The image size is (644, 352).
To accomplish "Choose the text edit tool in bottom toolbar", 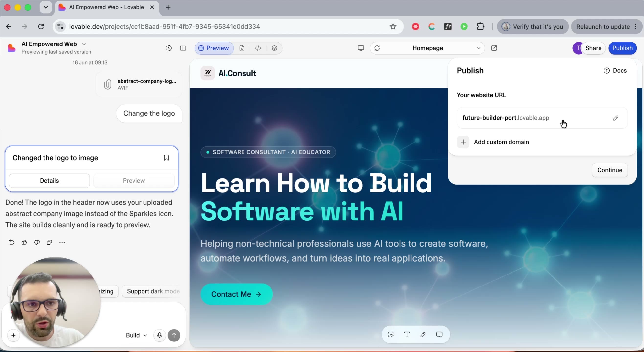I will (x=407, y=334).
